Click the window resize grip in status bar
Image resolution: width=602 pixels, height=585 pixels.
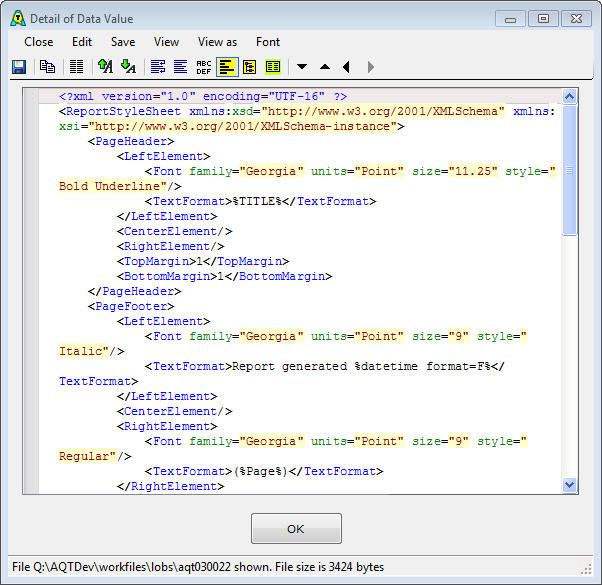pyautogui.click(x=587, y=570)
